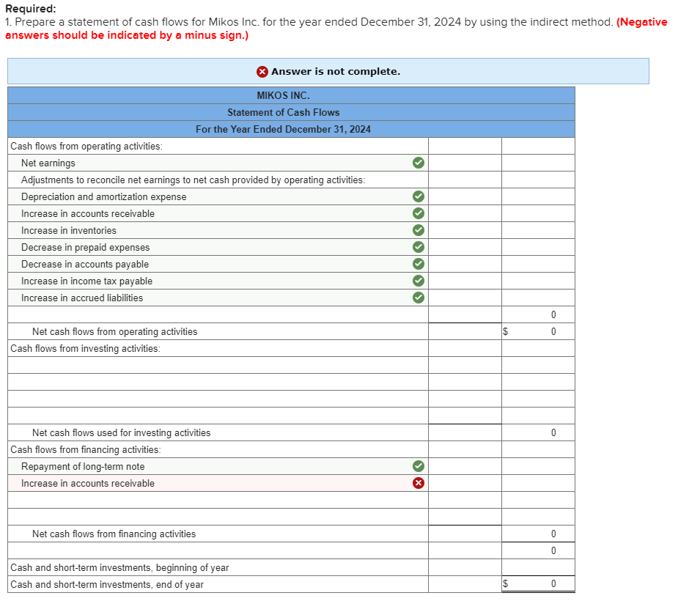Select the total cell for Net cash flows from operating activities
This screenshot has width=700, height=612.
point(538,331)
